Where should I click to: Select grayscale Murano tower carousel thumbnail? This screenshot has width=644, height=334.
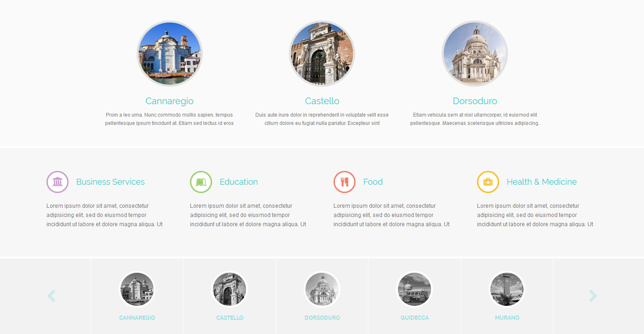(x=507, y=289)
